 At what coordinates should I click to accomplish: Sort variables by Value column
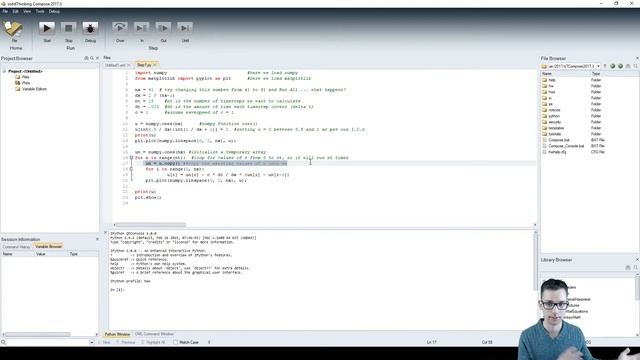[41, 254]
